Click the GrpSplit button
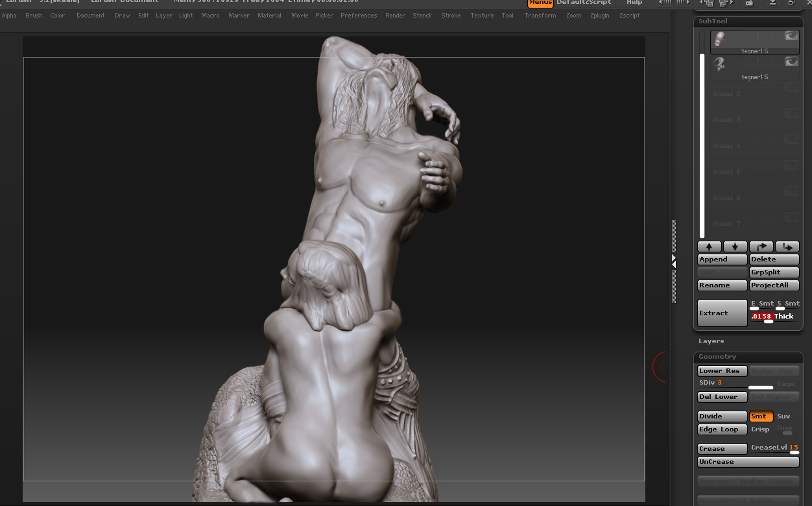 (x=774, y=272)
